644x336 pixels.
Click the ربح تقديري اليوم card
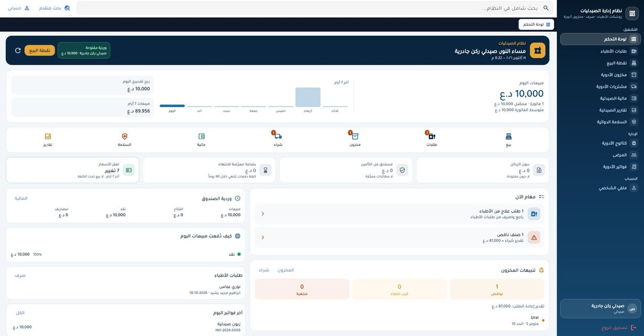click(x=82, y=85)
